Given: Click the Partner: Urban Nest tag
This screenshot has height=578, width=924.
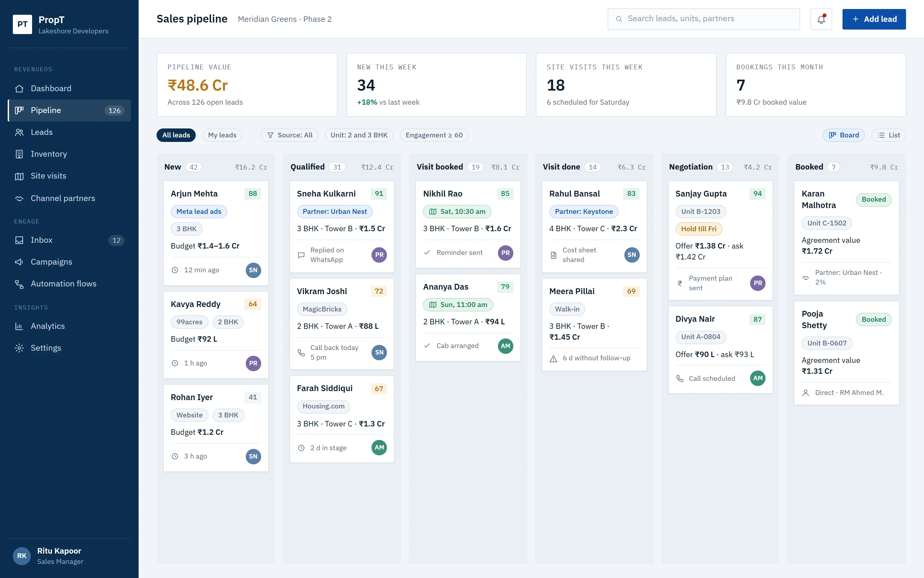Looking at the screenshot, I should [335, 211].
